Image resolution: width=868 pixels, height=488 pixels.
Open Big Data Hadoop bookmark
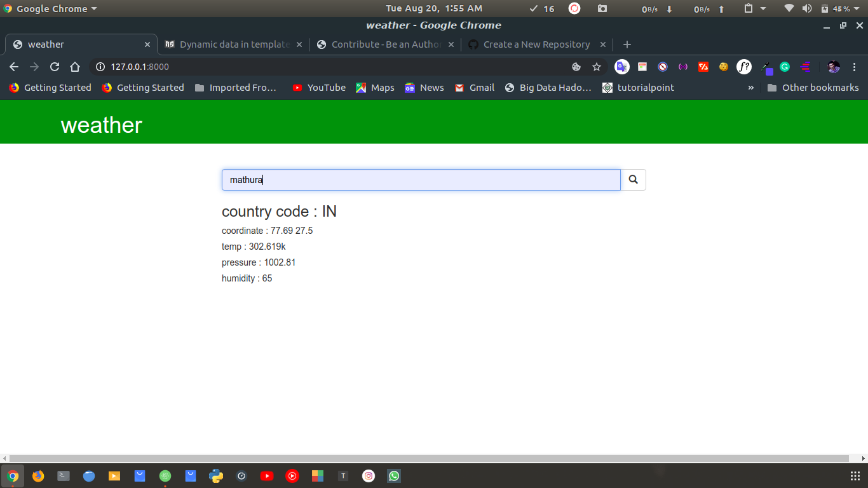pos(548,88)
